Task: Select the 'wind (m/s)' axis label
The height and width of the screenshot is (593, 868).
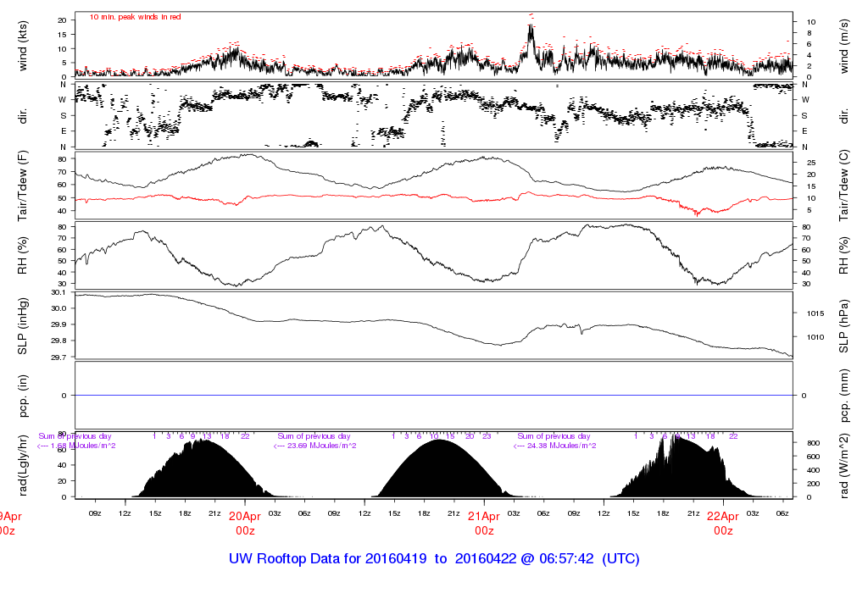Action: click(843, 46)
